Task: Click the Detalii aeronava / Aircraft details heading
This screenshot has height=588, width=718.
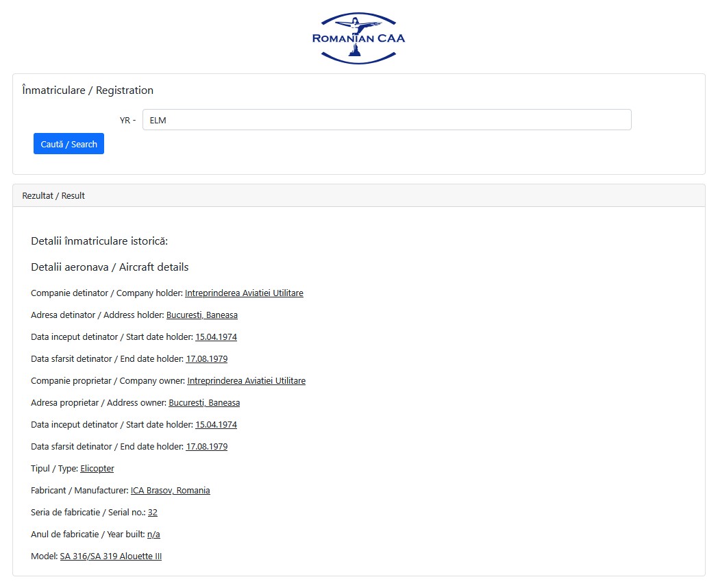Action: pyautogui.click(x=110, y=267)
